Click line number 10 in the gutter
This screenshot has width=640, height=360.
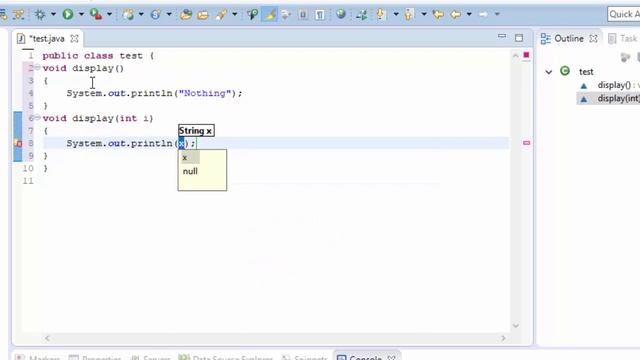point(28,168)
